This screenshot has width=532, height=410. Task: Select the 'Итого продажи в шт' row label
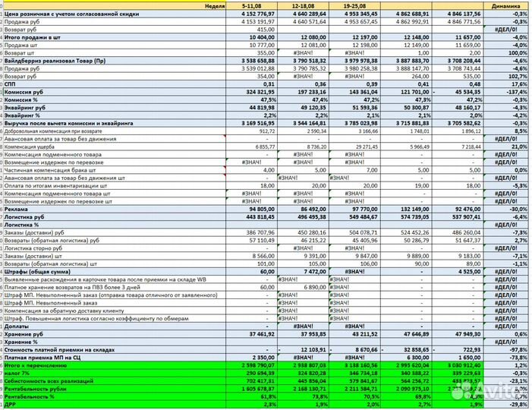coord(30,36)
